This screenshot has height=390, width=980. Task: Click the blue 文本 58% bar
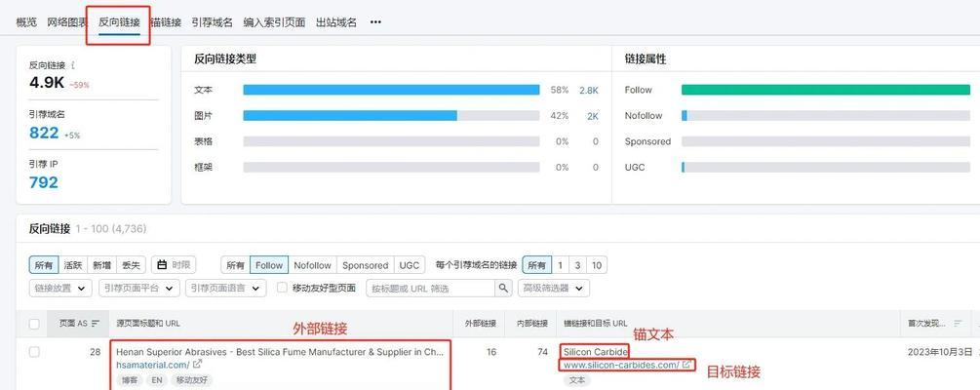[x=391, y=90]
